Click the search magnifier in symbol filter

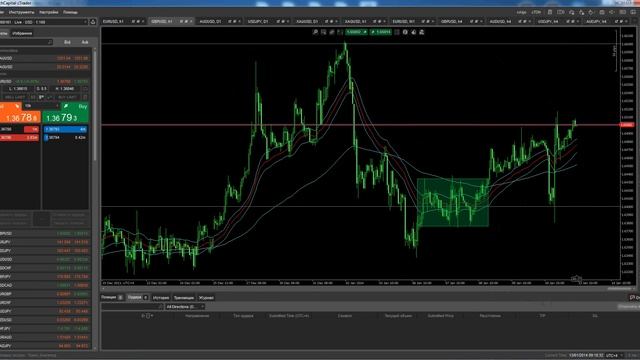tap(50, 42)
